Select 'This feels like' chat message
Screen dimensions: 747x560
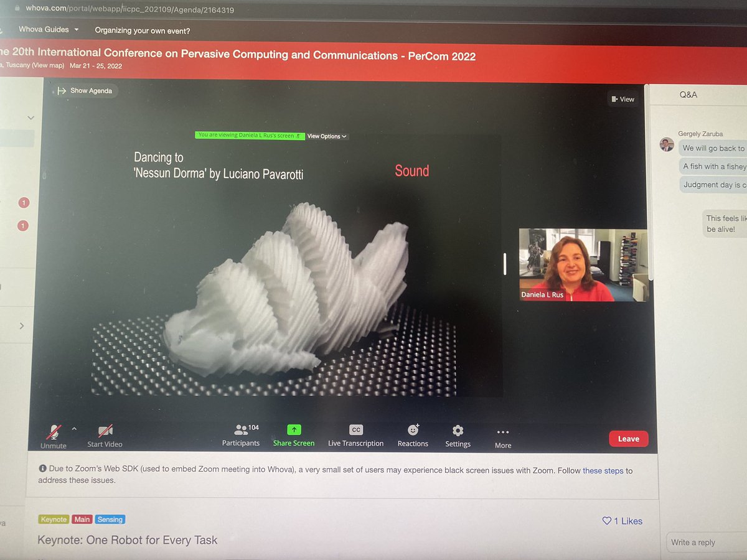(725, 223)
